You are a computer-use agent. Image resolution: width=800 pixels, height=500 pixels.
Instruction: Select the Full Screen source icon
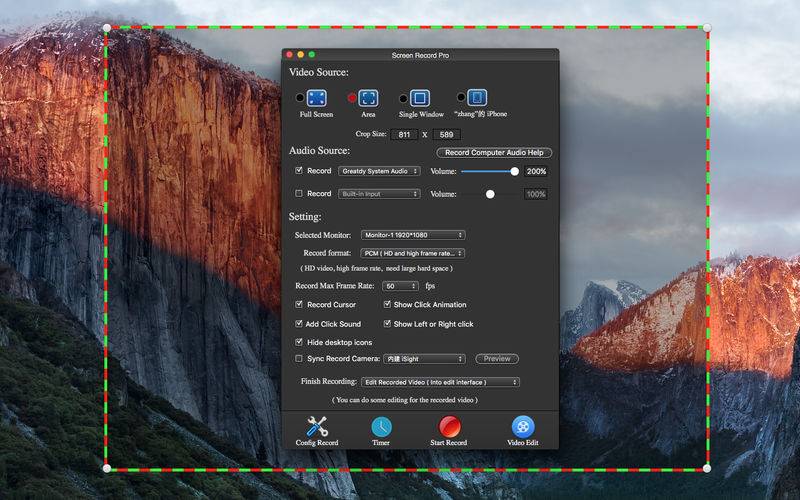[x=316, y=98]
